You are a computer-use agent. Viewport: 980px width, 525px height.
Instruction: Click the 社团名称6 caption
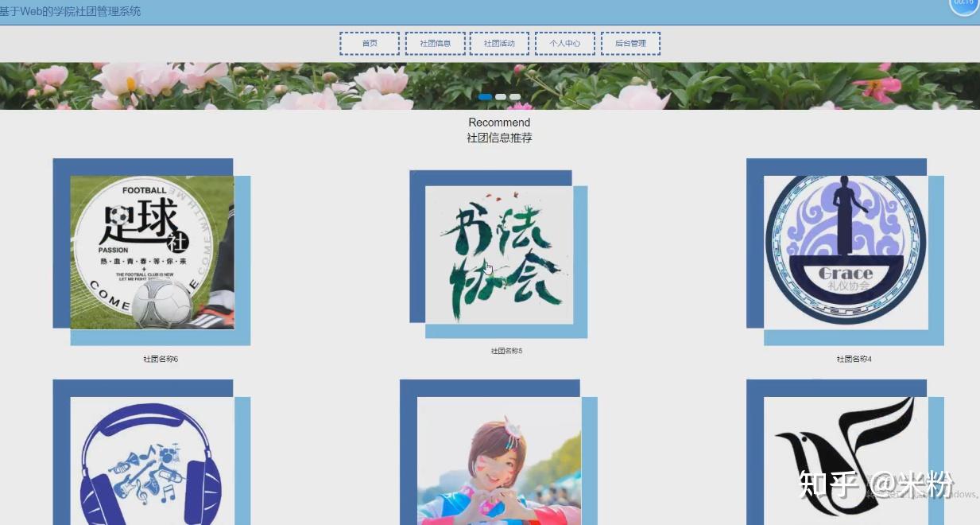pos(161,360)
